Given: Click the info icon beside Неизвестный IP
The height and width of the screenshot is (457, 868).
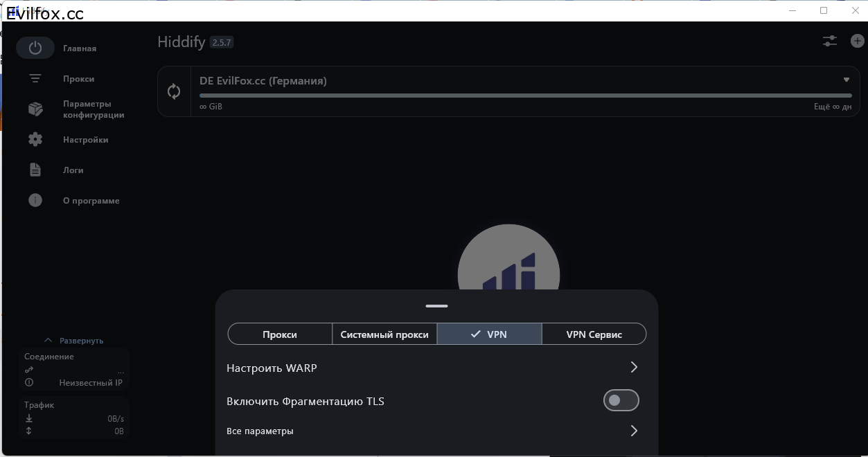Looking at the screenshot, I should click(29, 383).
